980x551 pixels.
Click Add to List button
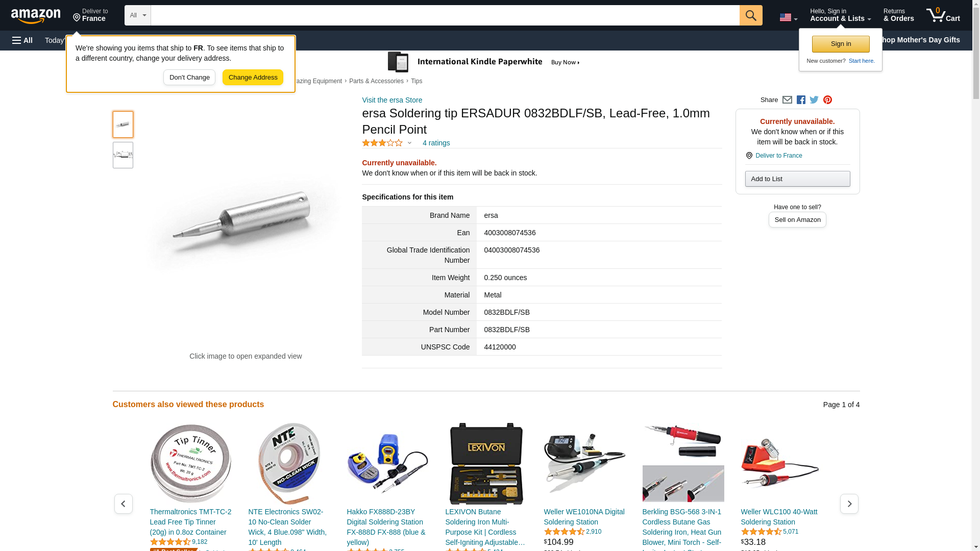click(797, 179)
